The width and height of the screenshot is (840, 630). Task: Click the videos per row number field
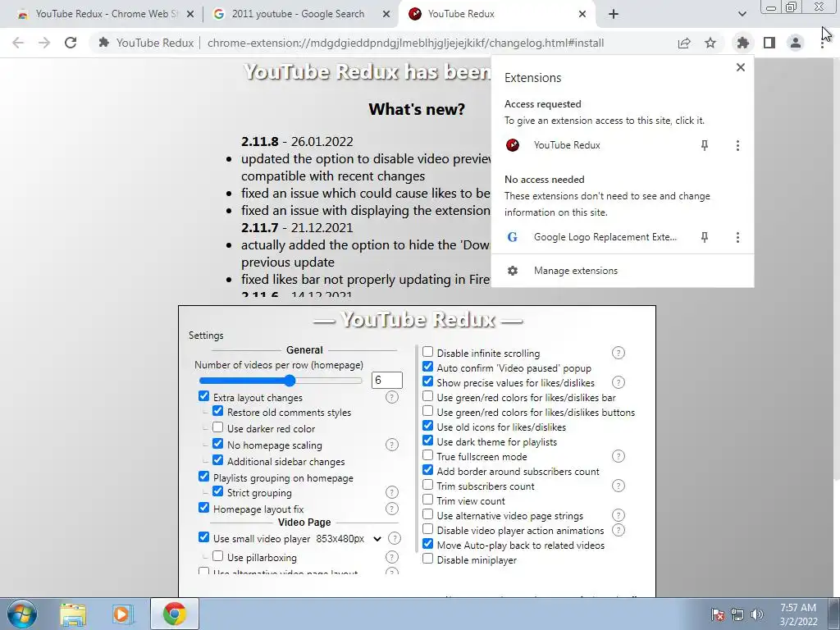tap(386, 381)
